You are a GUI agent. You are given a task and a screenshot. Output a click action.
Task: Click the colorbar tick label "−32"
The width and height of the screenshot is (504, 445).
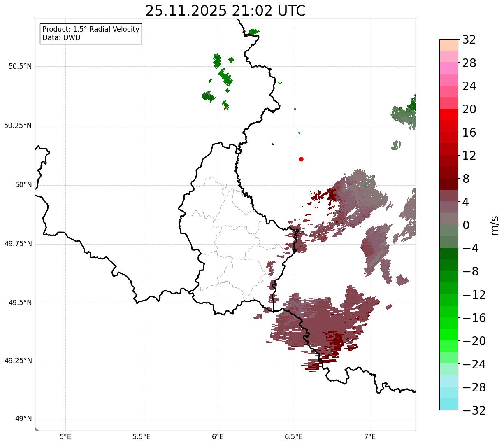click(x=474, y=410)
